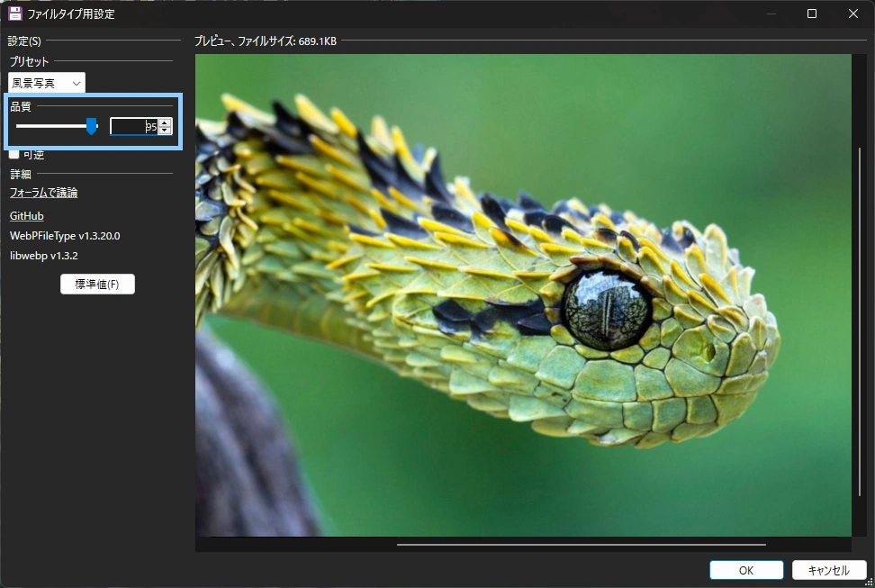Toggle the 可逆 lossless checkbox
875x588 pixels.
[x=14, y=154]
